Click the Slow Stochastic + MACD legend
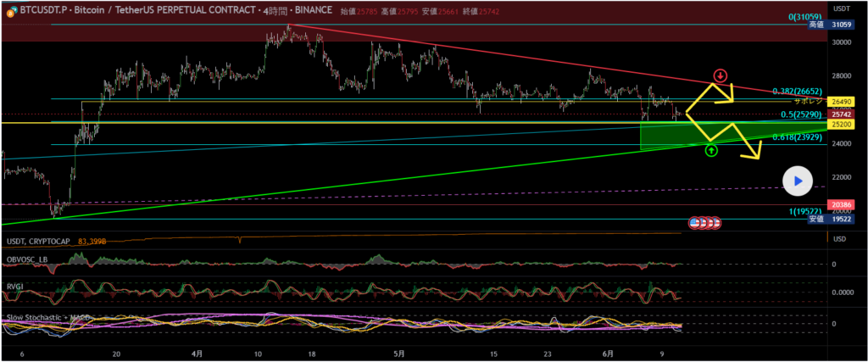 (47, 317)
